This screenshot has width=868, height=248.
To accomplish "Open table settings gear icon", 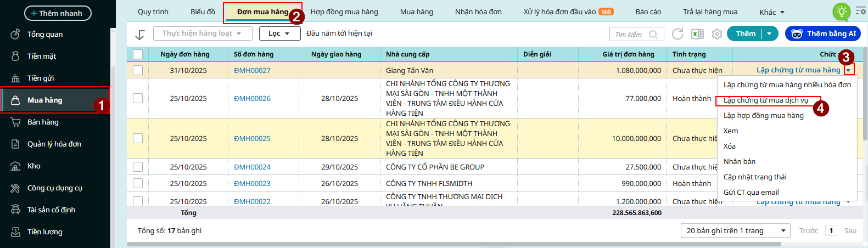I will click(x=717, y=34).
